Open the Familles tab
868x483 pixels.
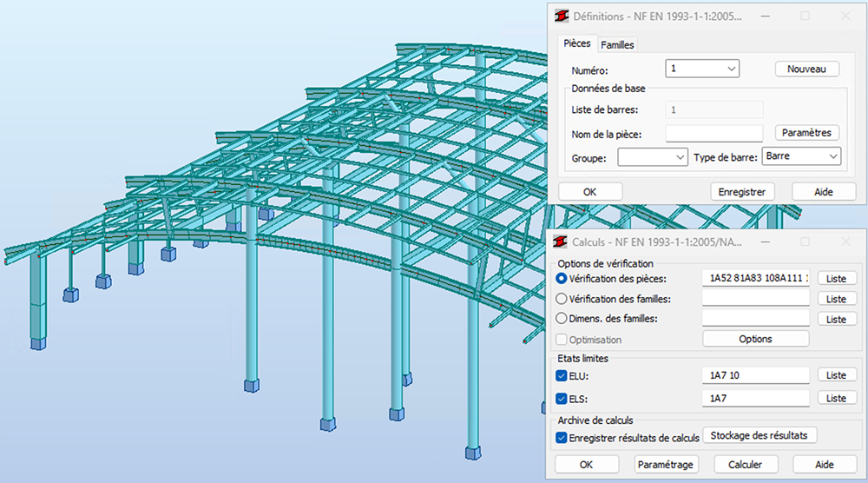(x=617, y=45)
